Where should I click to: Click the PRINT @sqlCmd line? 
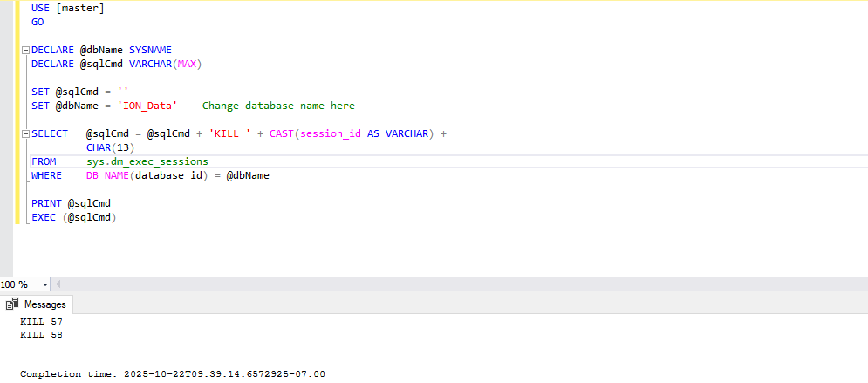click(x=71, y=203)
